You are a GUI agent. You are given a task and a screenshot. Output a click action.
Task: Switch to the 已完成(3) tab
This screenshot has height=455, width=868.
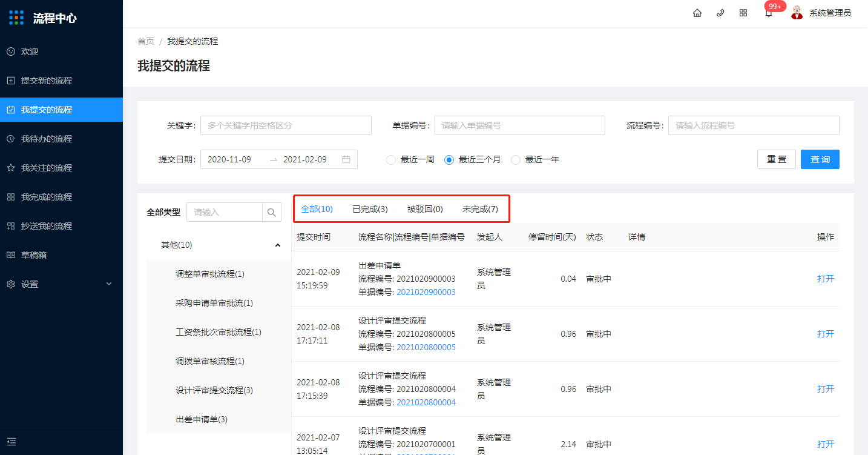370,209
